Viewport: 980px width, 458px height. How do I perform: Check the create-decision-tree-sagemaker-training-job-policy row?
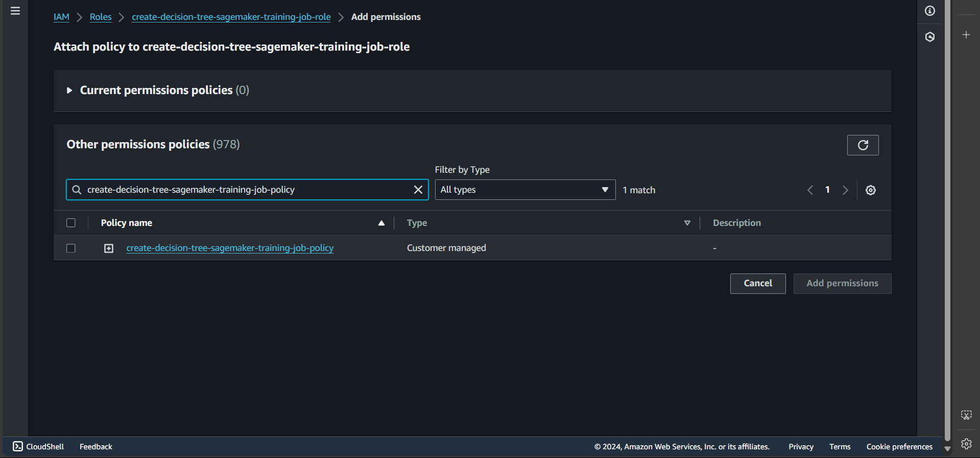[71, 248]
